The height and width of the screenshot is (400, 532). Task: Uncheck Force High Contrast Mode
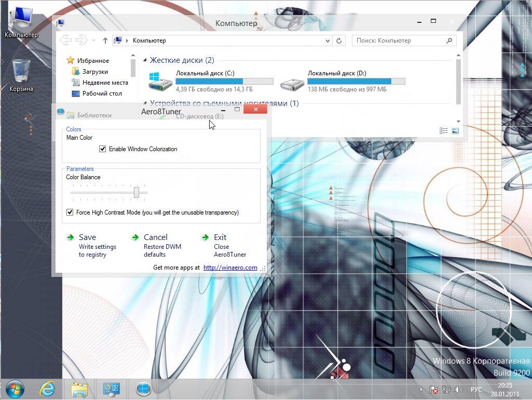[70, 212]
